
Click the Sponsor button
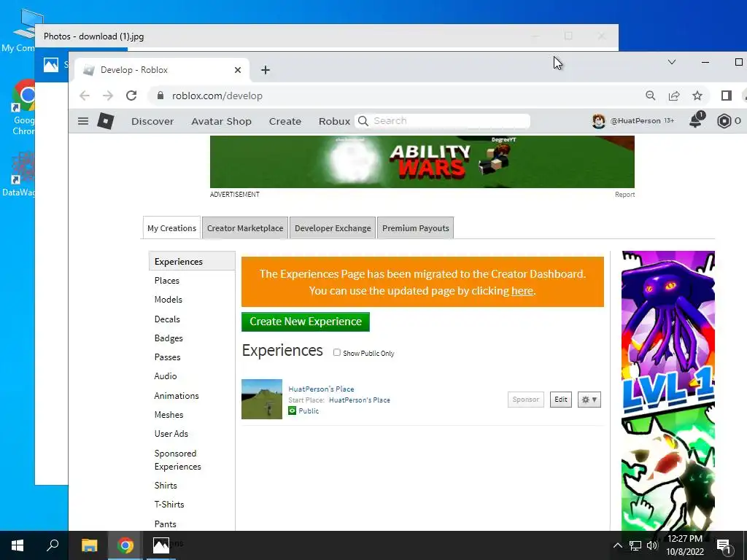click(x=525, y=400)
